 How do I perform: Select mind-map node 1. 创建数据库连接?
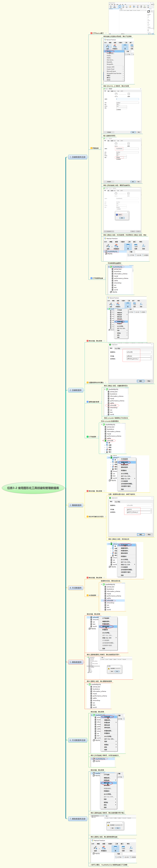pos(78,157)
